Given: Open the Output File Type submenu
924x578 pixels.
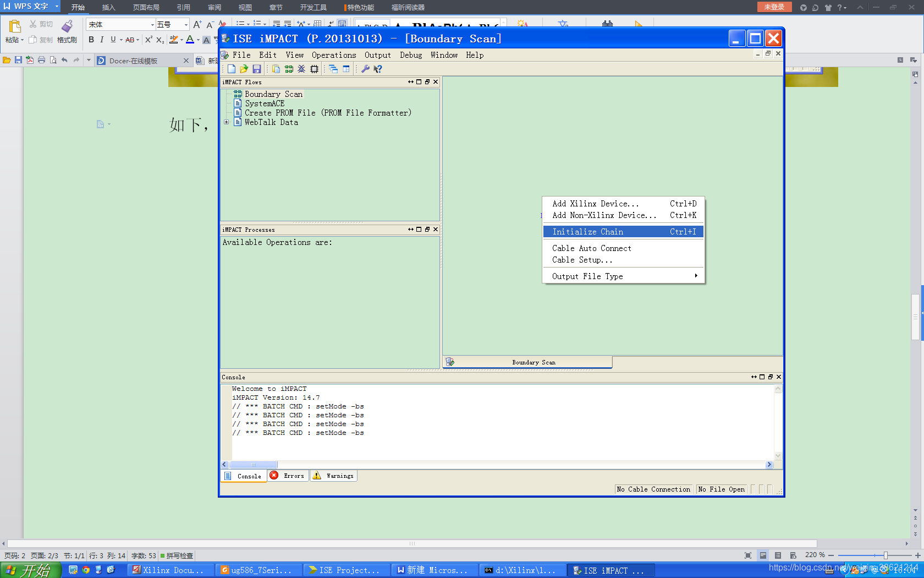Looking at the screenshot, I should pyautogui.click(x=624, y=276).
